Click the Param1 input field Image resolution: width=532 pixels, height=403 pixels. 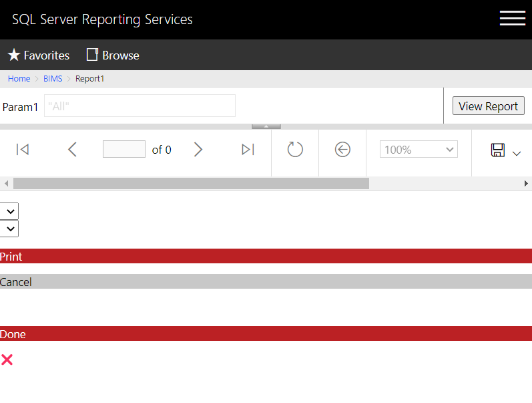(x=140, y=106)
